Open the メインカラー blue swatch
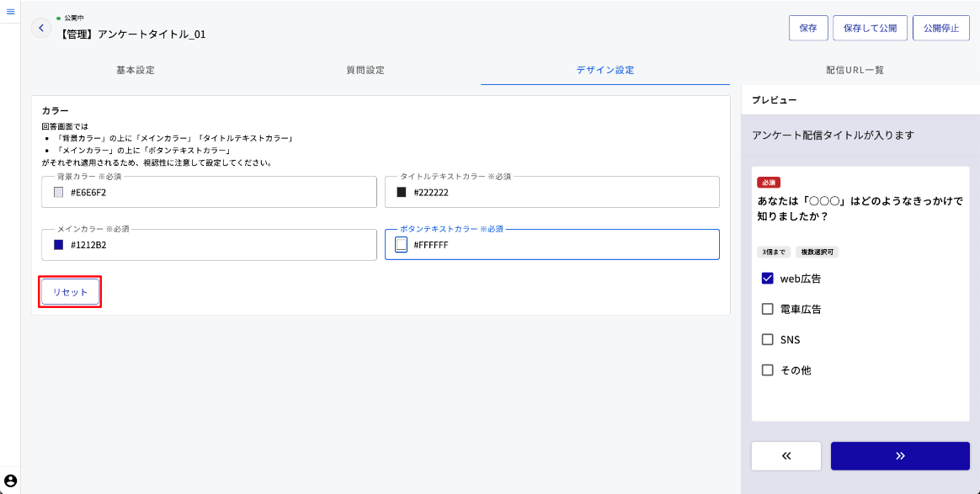This screenshot has height=494, width=980. pos(58,245)
